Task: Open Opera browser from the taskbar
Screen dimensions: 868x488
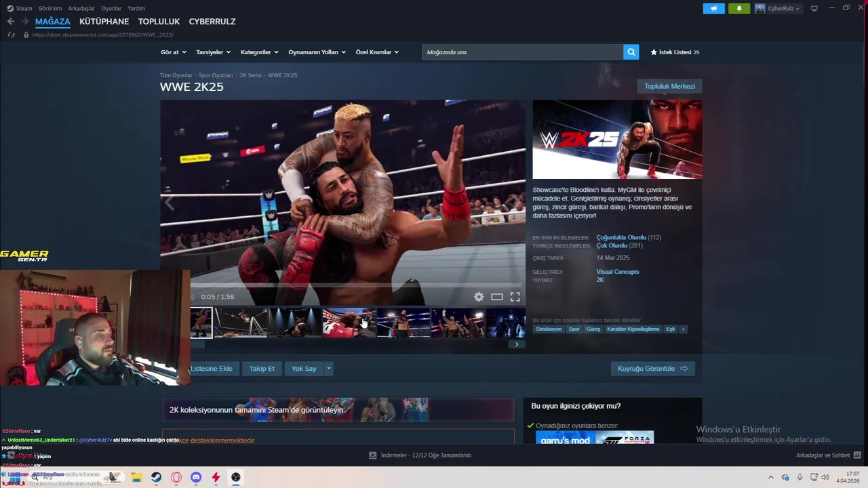Action: tap(176, 477)
